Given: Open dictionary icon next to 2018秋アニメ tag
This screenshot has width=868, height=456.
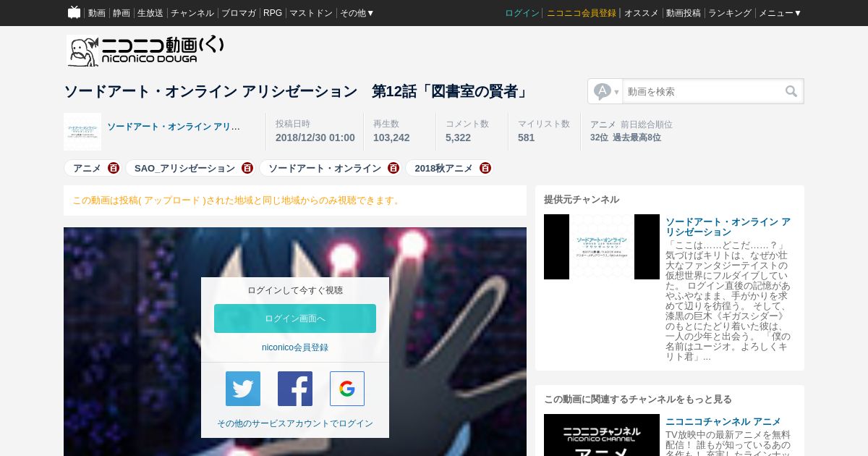Looking at the screenshot, I should pyautogui.click(x=485, y=168).
